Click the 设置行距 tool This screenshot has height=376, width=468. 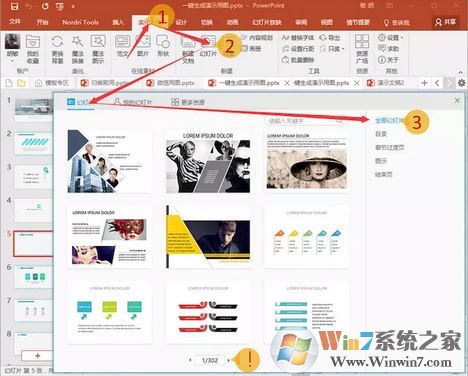coord(298,49)
